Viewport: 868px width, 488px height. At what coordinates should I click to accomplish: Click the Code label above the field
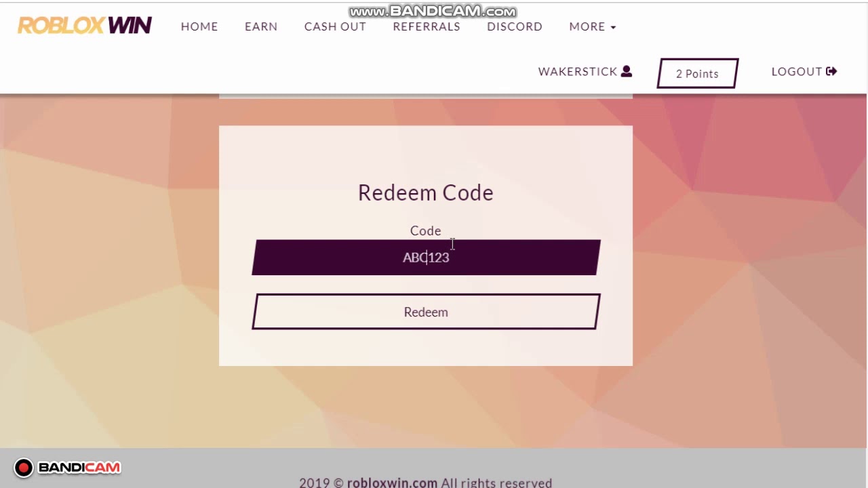[x=425, y=231]
